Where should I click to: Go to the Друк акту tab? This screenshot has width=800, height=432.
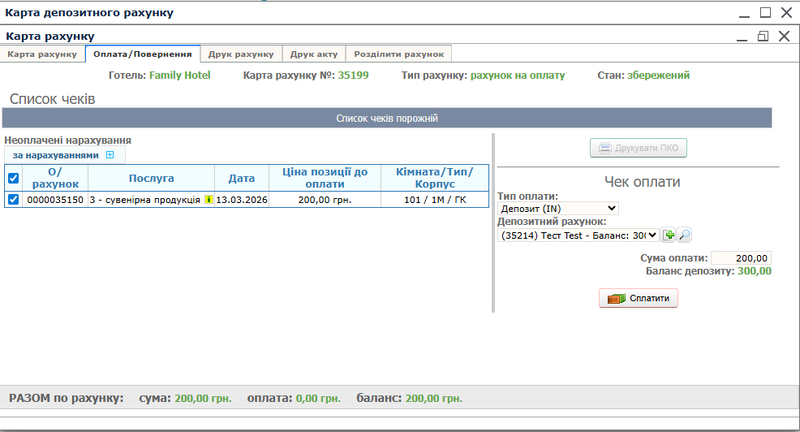tap(314, 54)
